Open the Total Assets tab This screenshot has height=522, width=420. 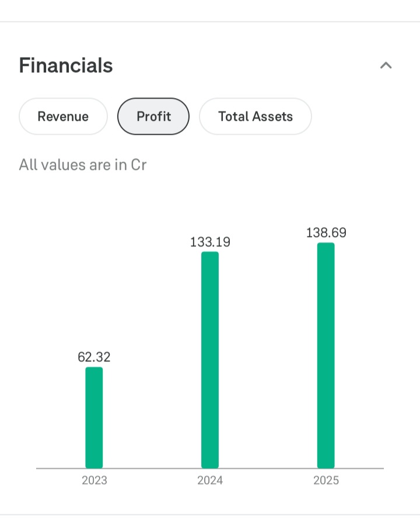click(x=256, y=116)
